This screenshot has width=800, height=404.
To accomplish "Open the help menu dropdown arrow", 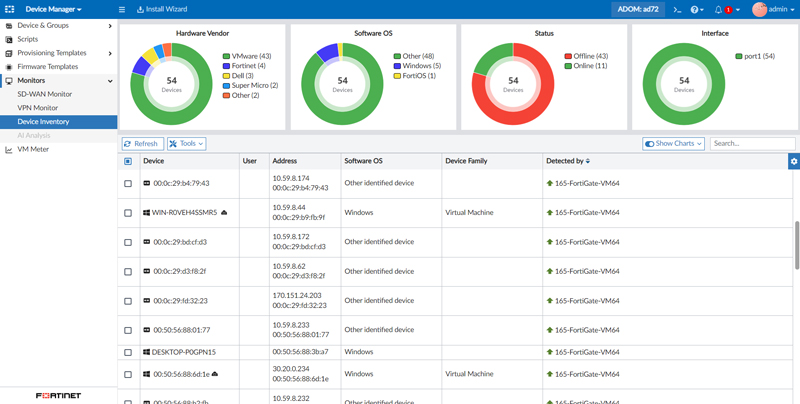I will click(x=702, y=10).
